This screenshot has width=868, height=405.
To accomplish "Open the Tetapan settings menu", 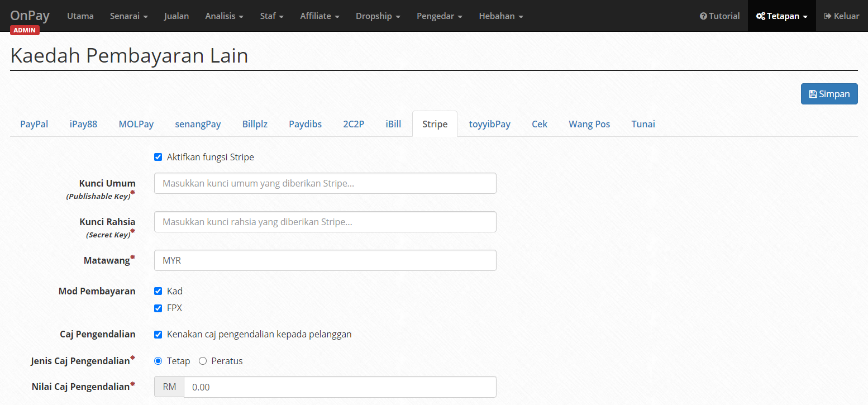I will click(781, 16).
